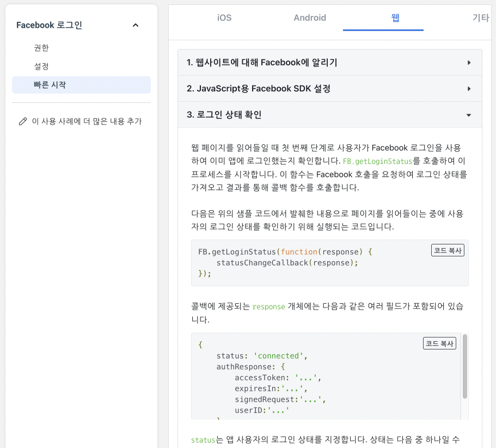Click the expiresIn:'...' code line
The width and height of the screenshot is (496, 448).
271,389
